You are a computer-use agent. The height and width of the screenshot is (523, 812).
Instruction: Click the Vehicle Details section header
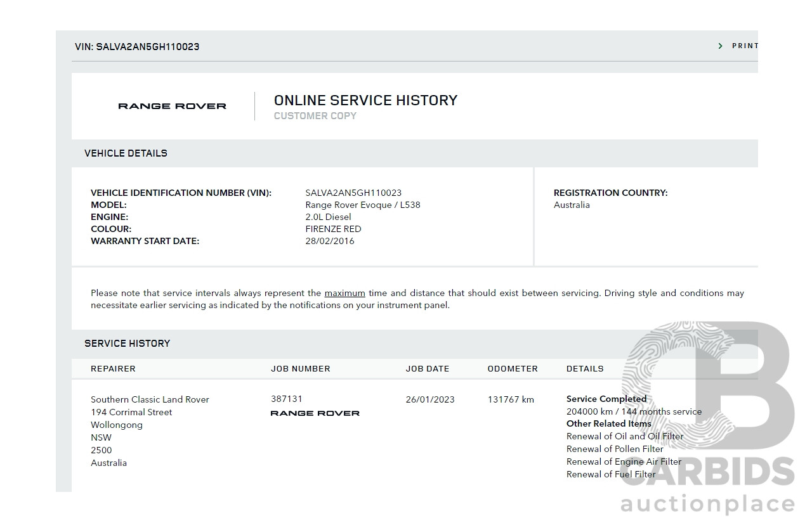coord(126,153)
